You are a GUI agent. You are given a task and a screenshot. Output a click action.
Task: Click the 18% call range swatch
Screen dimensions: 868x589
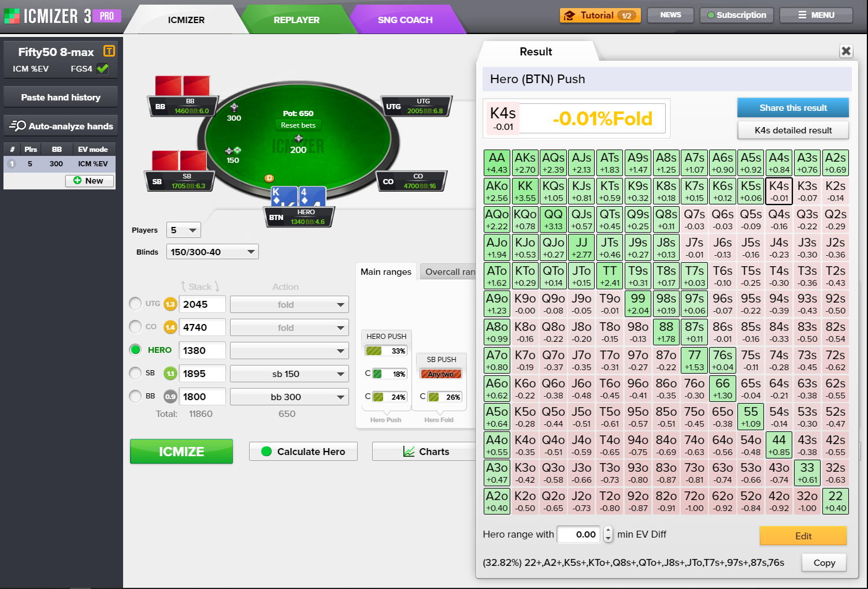[390, 374]
